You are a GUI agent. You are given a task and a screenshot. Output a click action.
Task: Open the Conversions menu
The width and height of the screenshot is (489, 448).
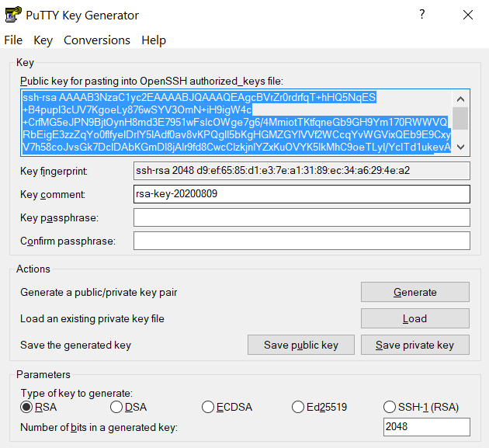[97, 40]
